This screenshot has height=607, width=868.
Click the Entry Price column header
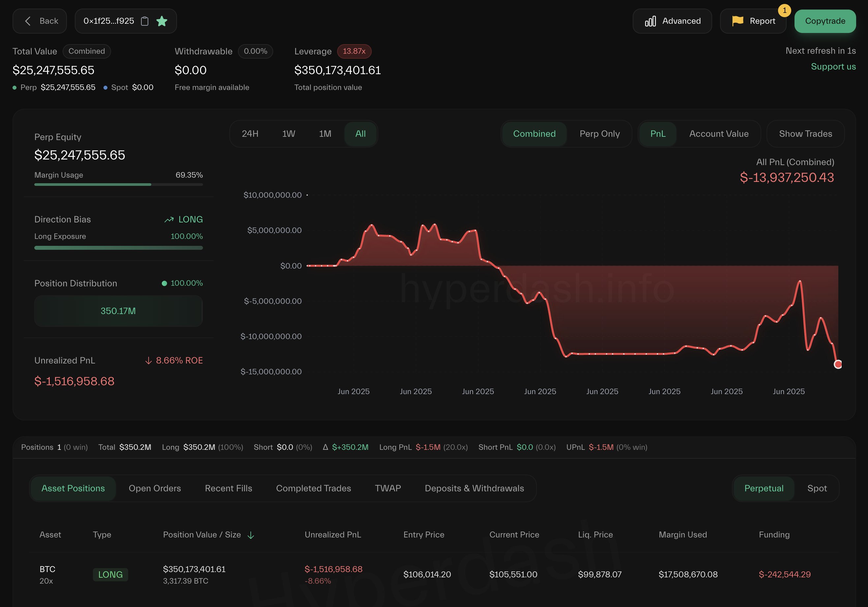pos(424,535)
